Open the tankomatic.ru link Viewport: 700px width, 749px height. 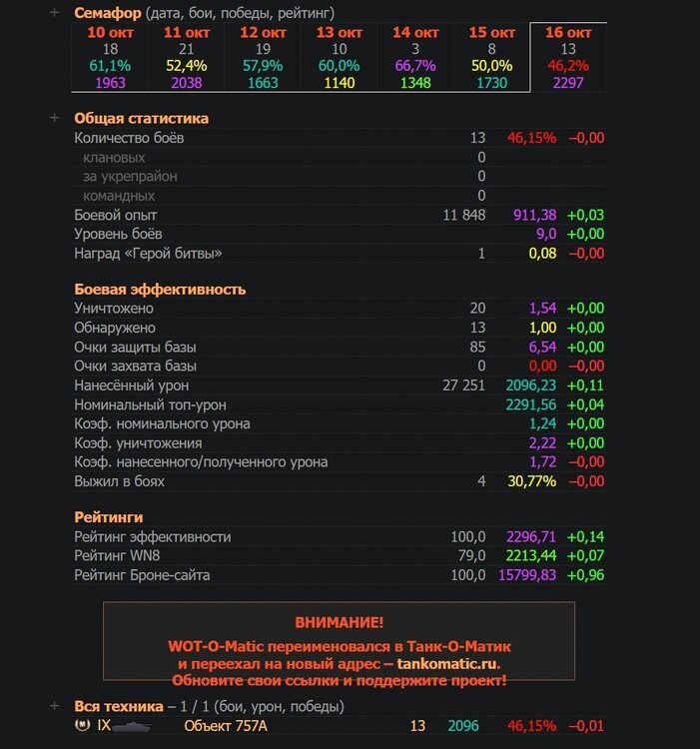(x=447, y=663)
